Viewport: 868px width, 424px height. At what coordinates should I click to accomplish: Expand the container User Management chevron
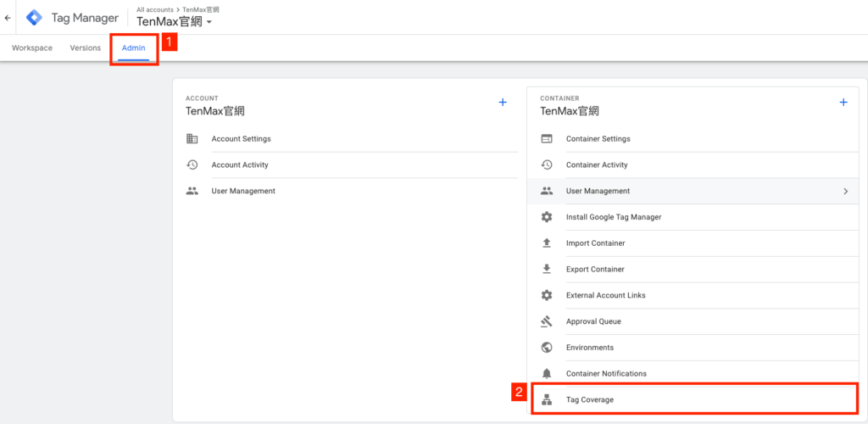pos(845,191)
